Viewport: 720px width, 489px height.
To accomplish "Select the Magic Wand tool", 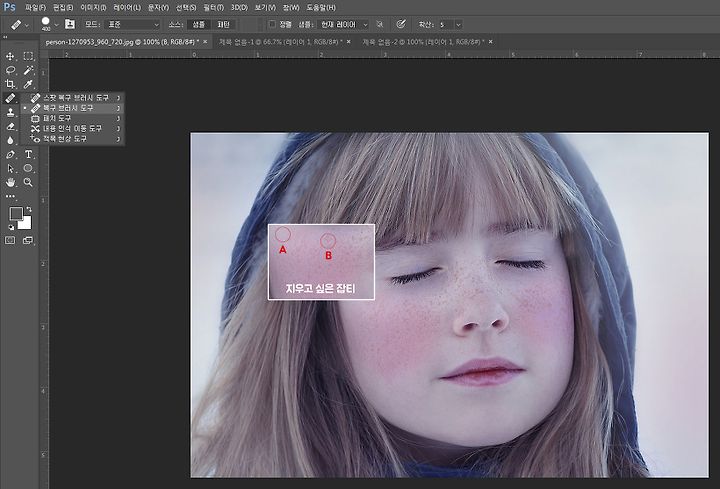I will (28, 70).
